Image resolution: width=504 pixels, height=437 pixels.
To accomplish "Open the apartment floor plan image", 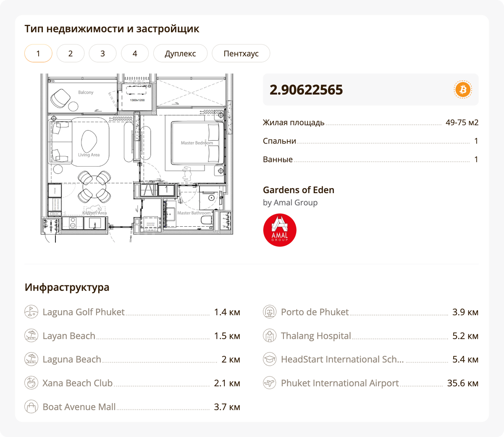I will pyautogui.click(x=137, y=158).
